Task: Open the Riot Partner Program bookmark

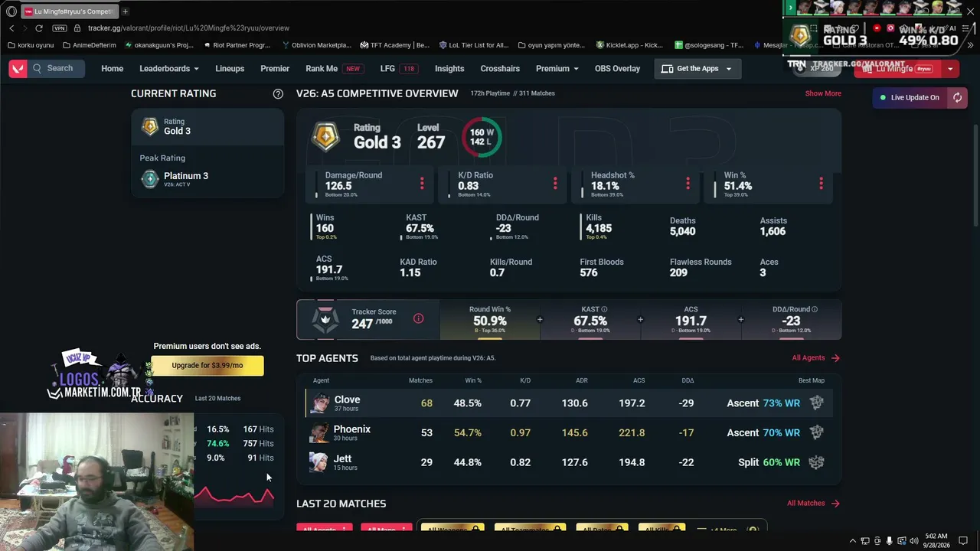Action: [236, 45]
